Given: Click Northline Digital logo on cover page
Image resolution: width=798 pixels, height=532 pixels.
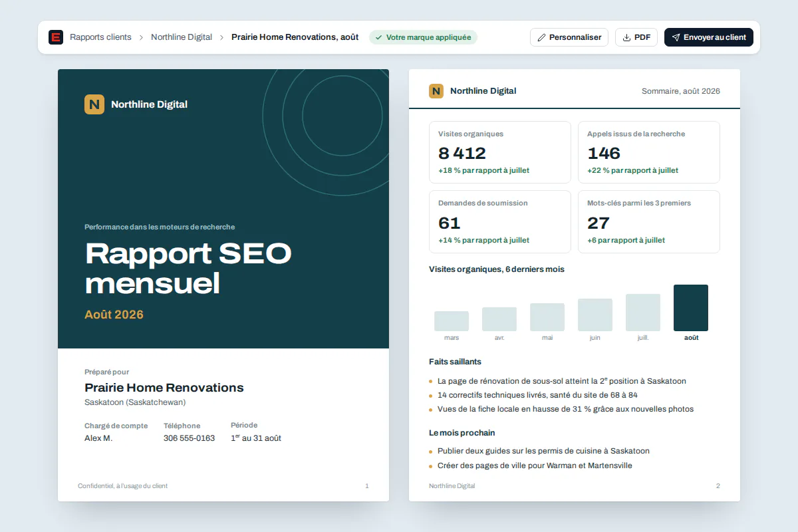Looking at the screenshot, I should click(x=94, y=104).
